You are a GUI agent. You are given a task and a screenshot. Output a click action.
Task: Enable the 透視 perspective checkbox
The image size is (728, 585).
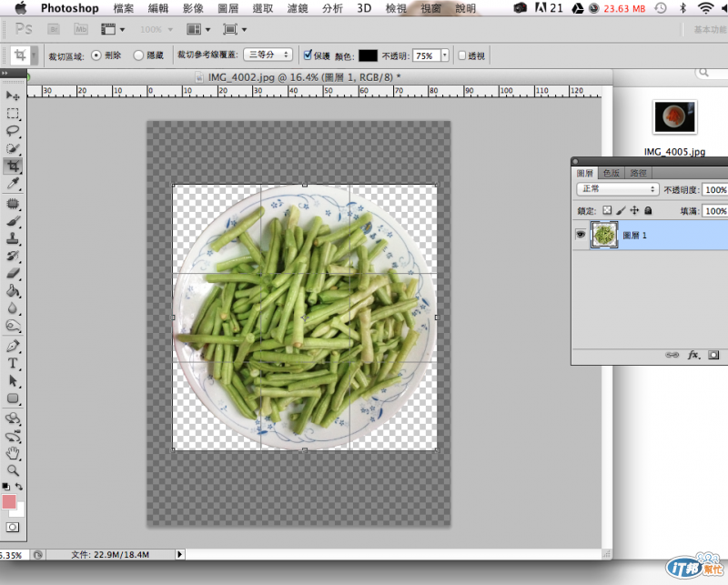pyautogui.click(x=462, y=55)
